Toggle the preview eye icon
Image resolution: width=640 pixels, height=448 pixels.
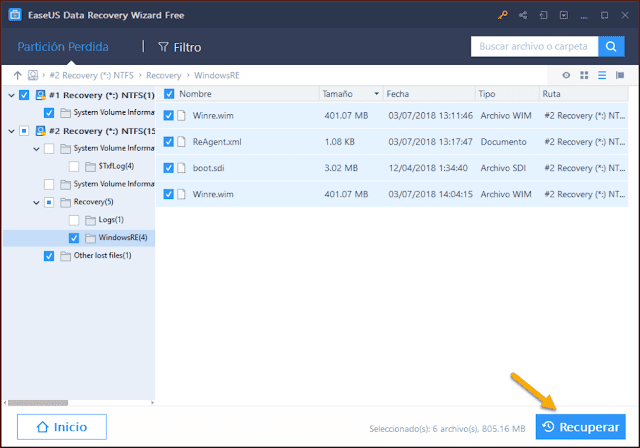click(x=566, y=75)
